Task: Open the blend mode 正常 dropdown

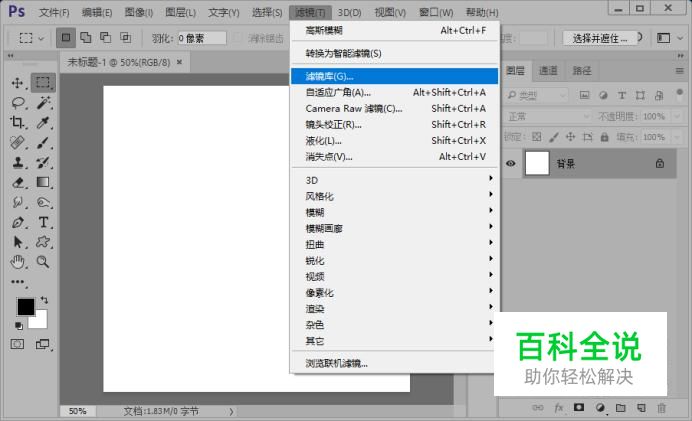Action: coord(548,117)
